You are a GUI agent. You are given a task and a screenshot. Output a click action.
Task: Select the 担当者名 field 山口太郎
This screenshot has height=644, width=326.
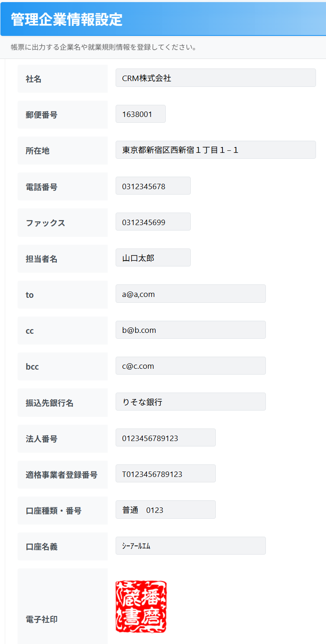coord(153,258)
